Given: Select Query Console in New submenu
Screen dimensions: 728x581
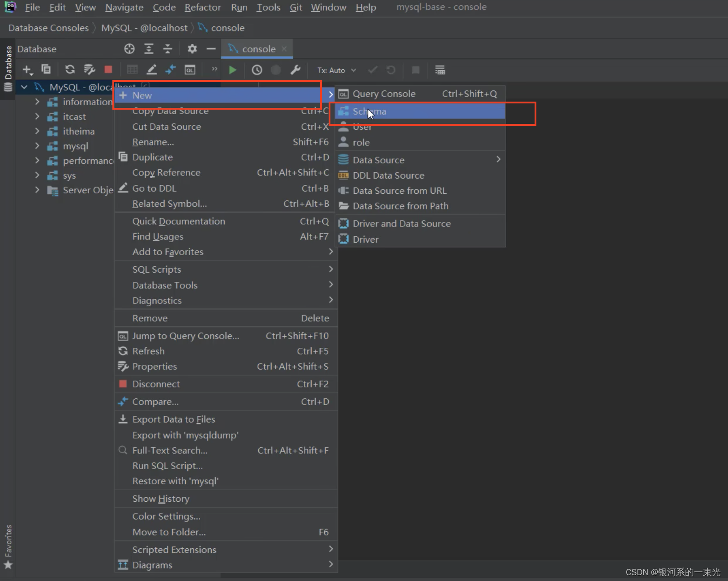Looking at the screenshot, I should click(420, 94).
